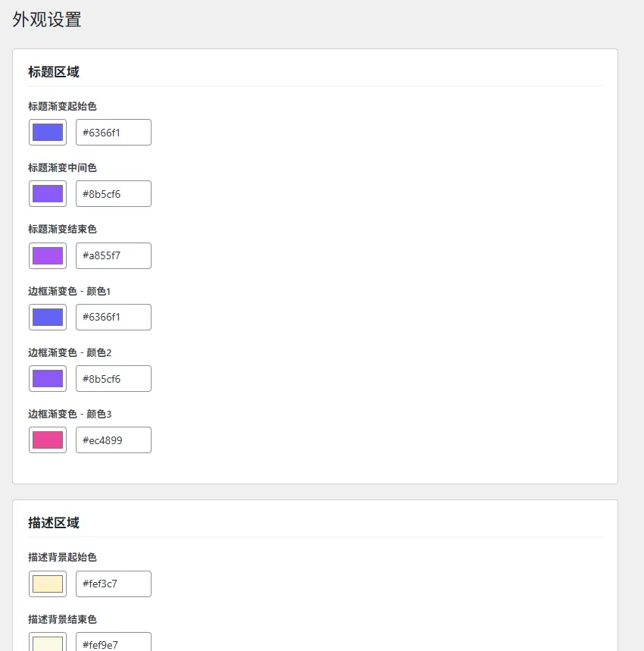644x651 pixels.
Task: Open the 描述背景起始色 color swatch
Action: (48, 584)
